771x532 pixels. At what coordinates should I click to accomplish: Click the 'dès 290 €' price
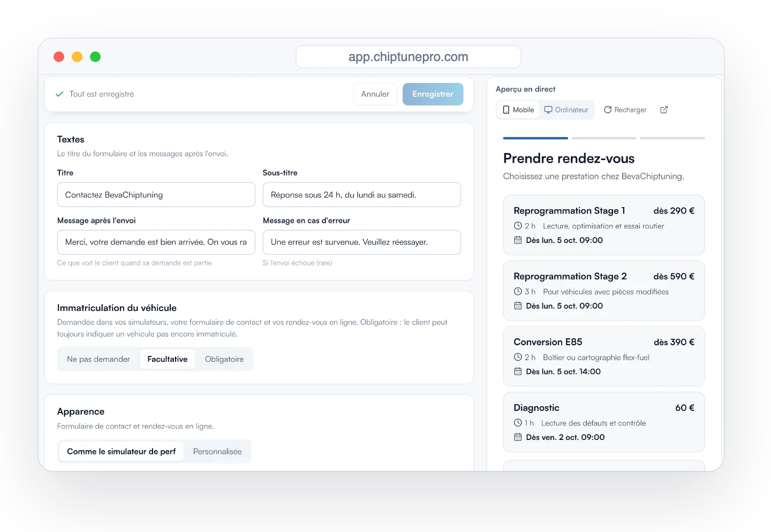(674, 211)
